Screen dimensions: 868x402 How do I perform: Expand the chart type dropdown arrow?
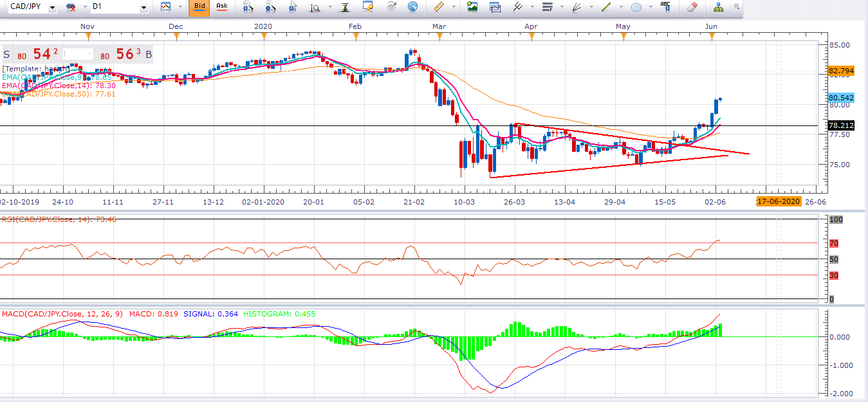click(x=179, y=8)
